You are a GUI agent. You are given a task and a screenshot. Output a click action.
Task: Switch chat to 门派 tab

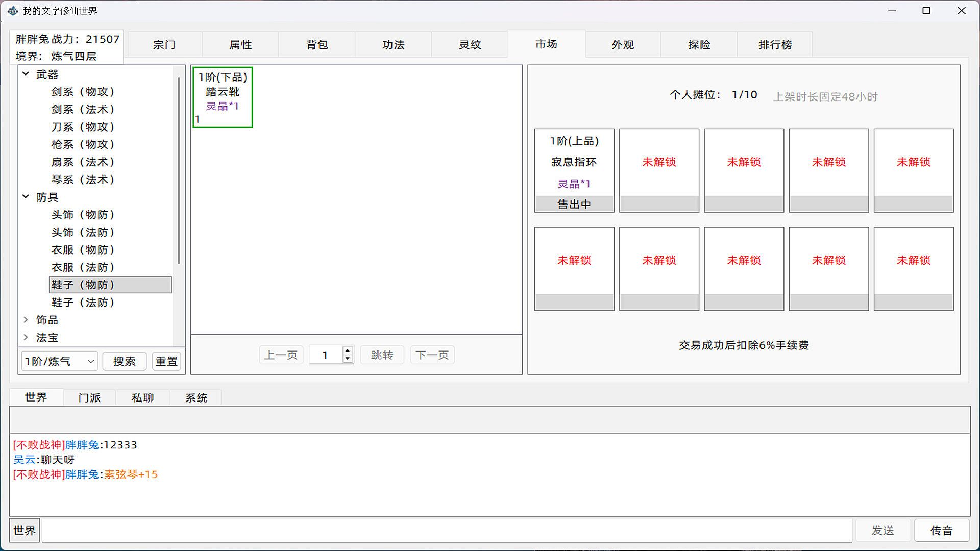(89, 397)
